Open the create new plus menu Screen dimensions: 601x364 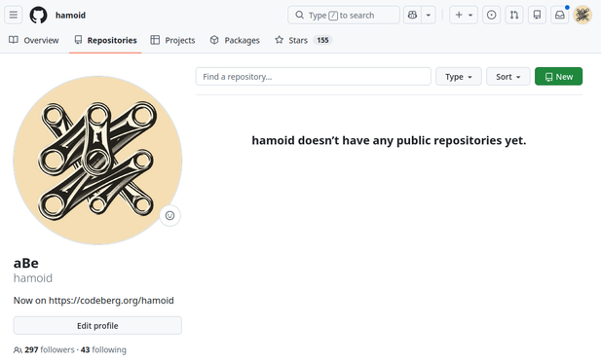coord(464,15)
